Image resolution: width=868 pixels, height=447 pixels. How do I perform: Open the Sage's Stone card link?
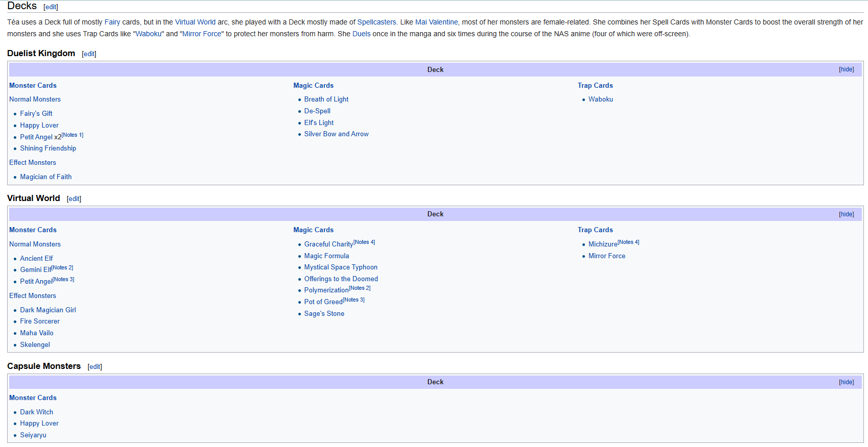click(324, 314)
